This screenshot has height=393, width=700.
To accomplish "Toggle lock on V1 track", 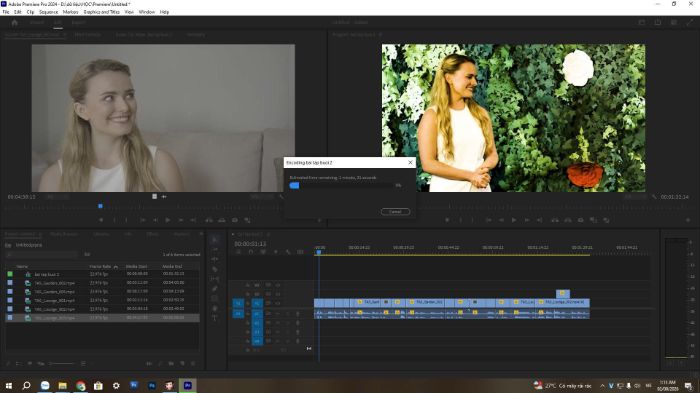I will click(248, 303).
